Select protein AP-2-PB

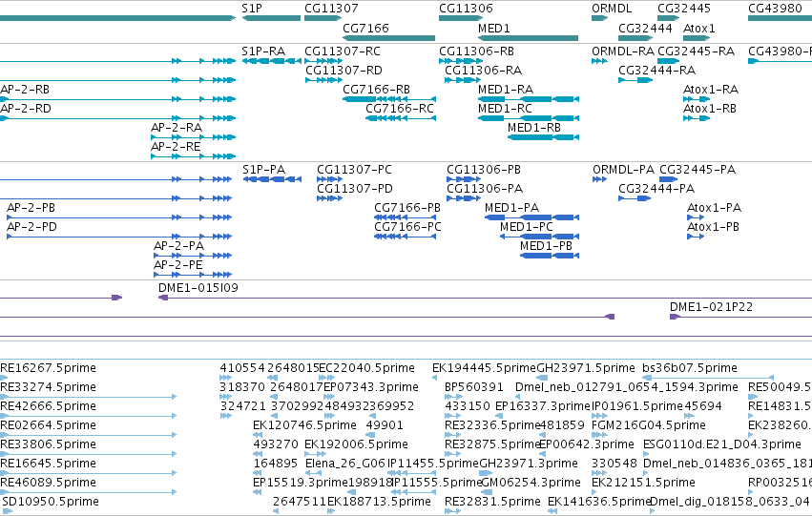tap(31, 208)
